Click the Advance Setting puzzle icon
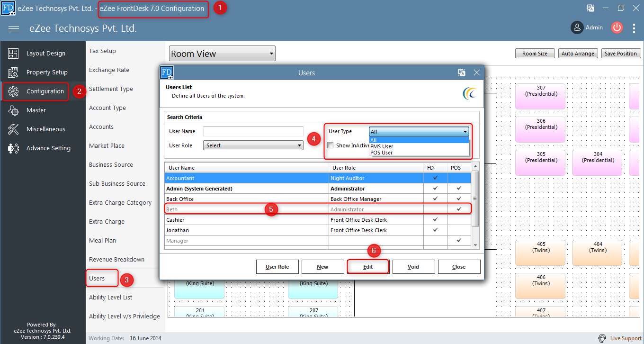Screen dimensions: 644x344 pyautogui.click(x=13, y=148)
